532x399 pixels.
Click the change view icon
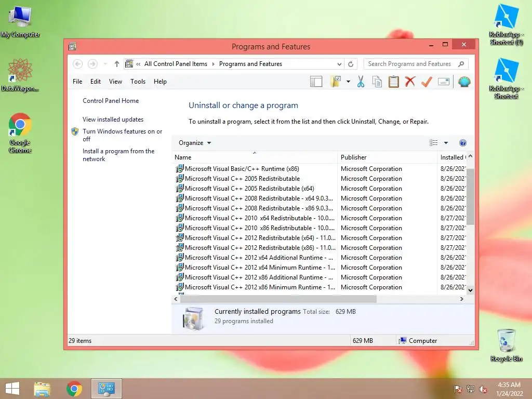click(433, 143)
